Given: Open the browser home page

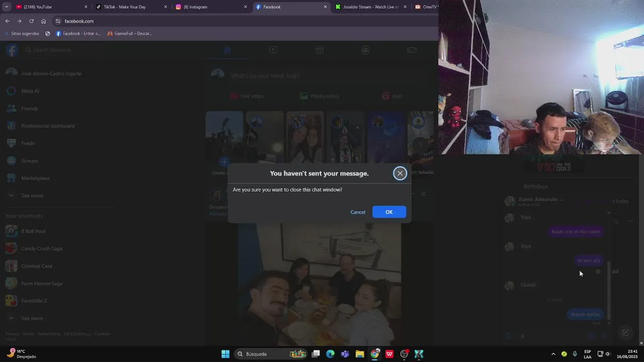Looking at the screenshot, I should coord(43,21).
